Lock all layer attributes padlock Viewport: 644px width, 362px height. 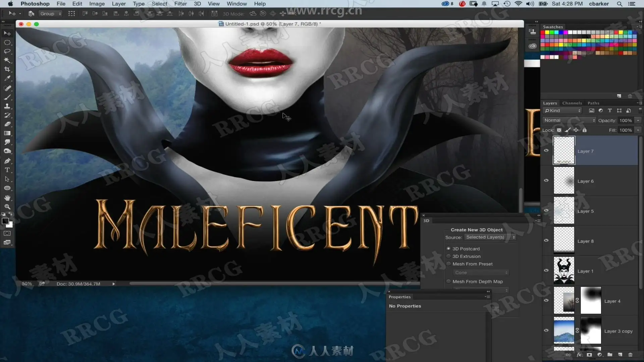[585, 130]
